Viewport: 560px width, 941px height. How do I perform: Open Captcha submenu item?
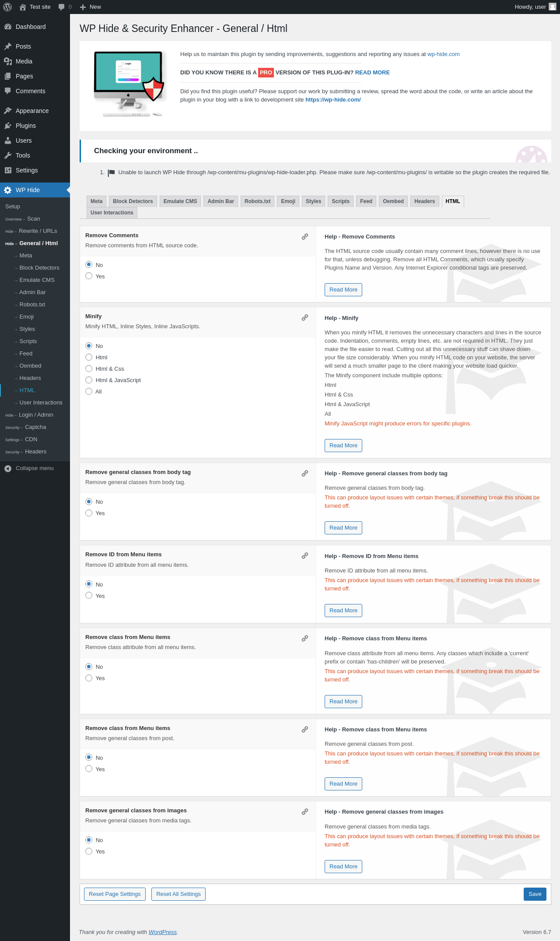35,427
